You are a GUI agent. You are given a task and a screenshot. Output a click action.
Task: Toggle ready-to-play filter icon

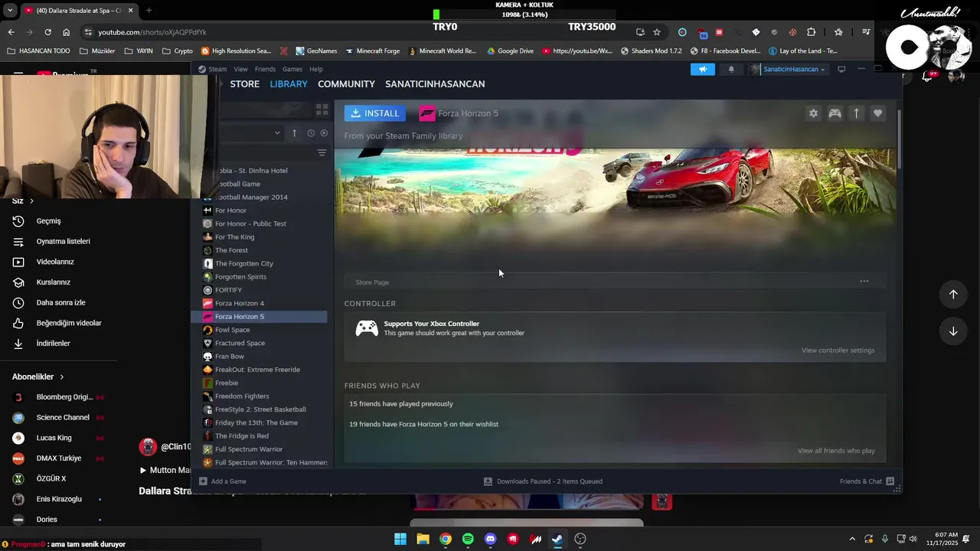coord(324,133)
